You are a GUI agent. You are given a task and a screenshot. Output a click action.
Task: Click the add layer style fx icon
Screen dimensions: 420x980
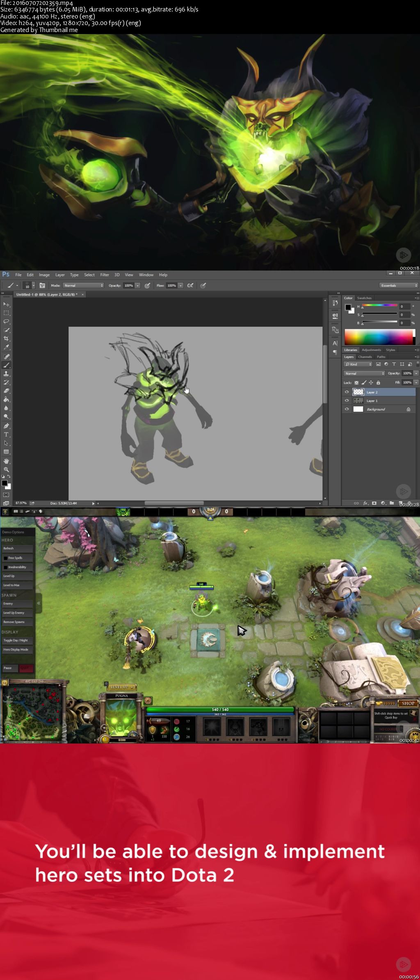coord(365,503)
